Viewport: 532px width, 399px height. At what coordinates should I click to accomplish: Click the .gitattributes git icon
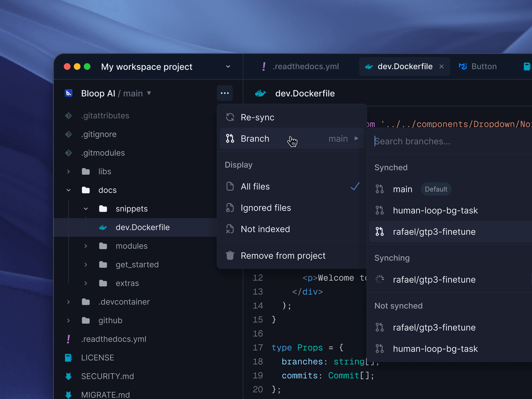(x=68, y=116)
